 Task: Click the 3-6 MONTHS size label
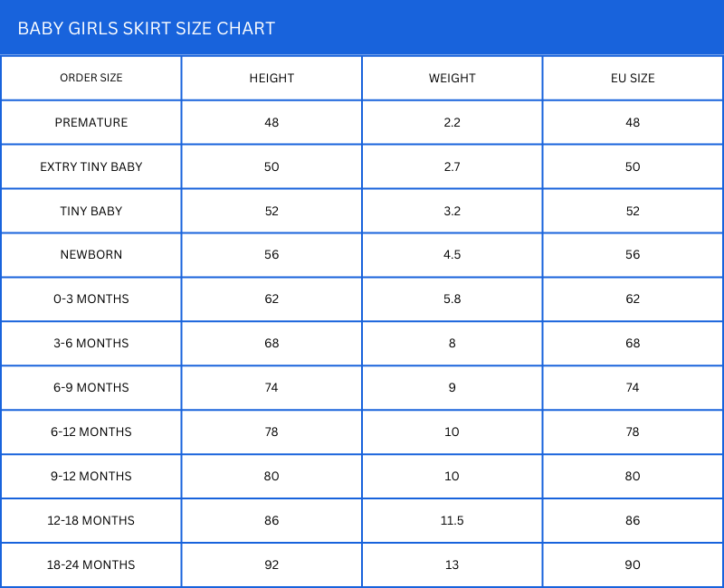click(x=91, y=343)
